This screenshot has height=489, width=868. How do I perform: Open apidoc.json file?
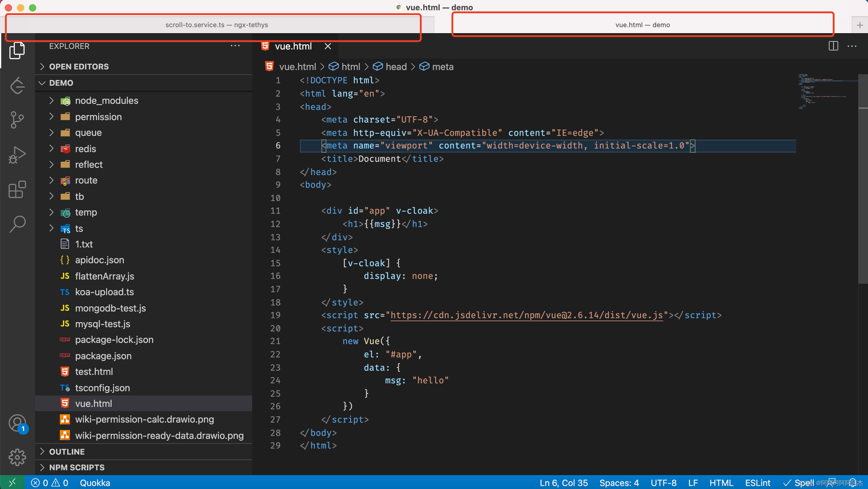coord(144,260)
